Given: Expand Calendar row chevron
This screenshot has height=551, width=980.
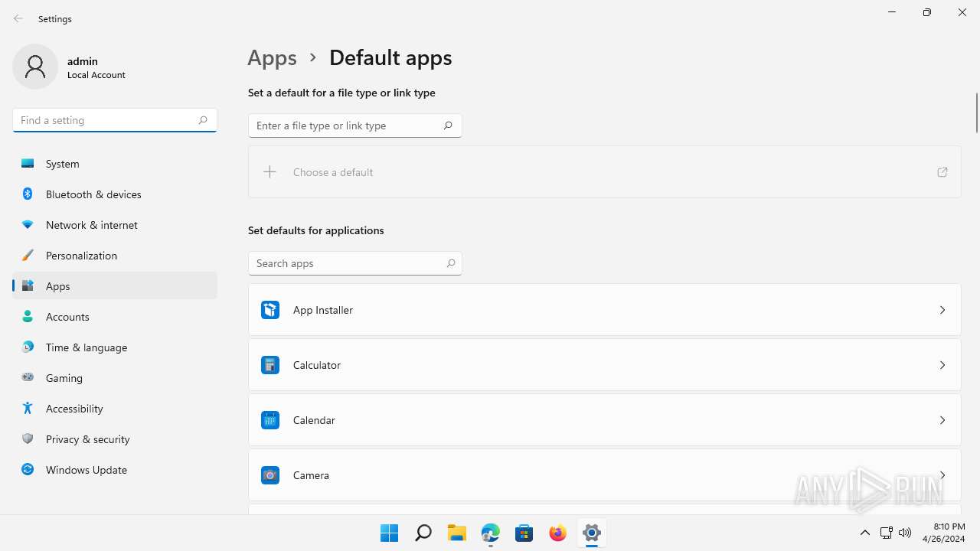Looking at the screenshot, I should click(x=942, y=420).
